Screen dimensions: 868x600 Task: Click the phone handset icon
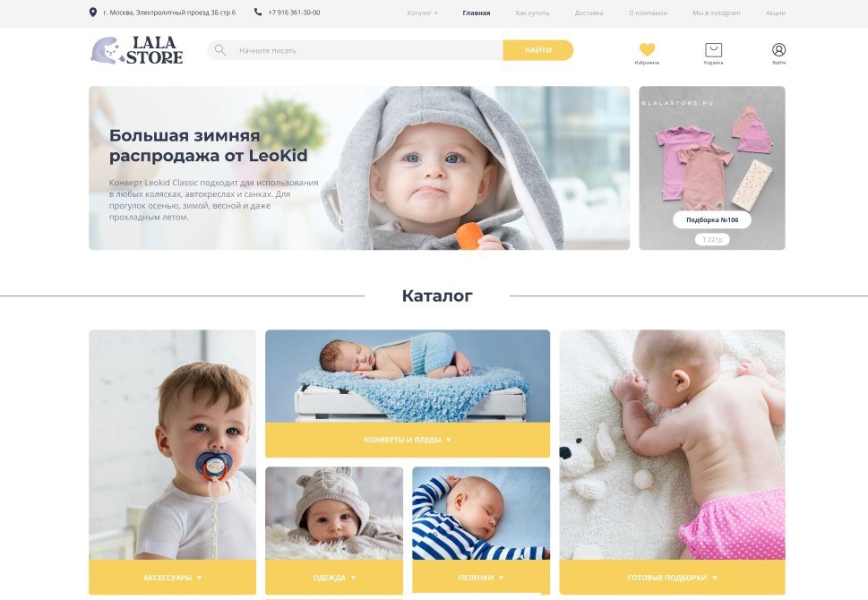(x=258, y=12)
